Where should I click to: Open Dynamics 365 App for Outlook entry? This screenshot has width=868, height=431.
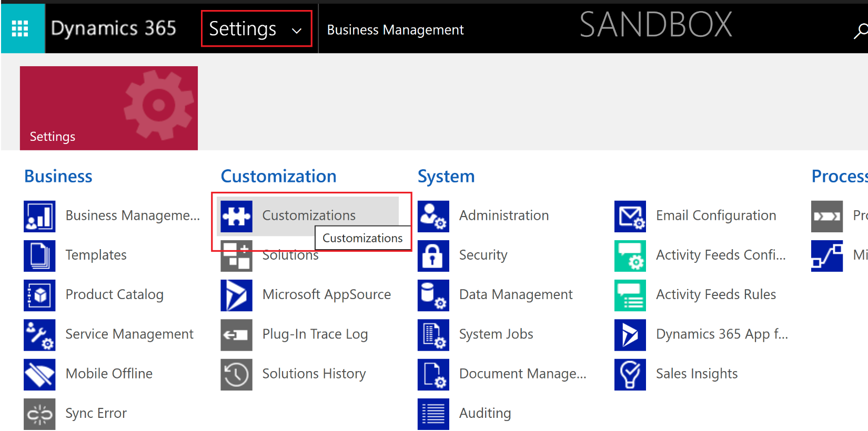[x=722, y=334]
